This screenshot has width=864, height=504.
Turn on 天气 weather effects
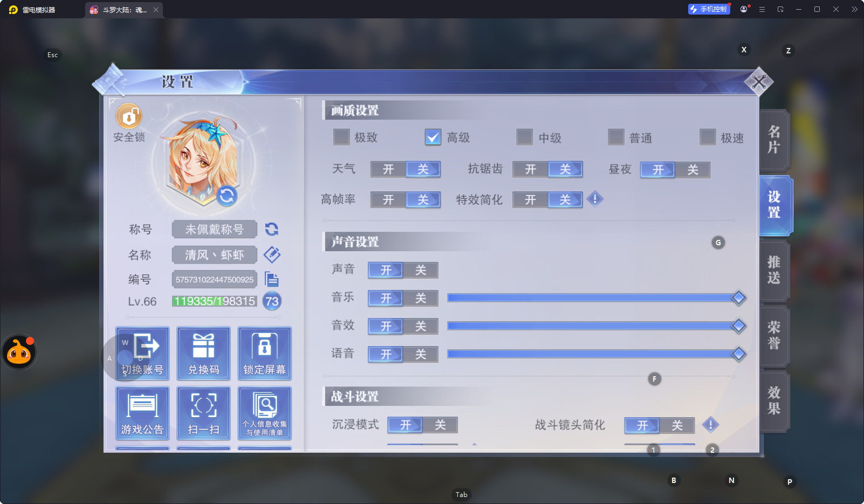point(388,169)
